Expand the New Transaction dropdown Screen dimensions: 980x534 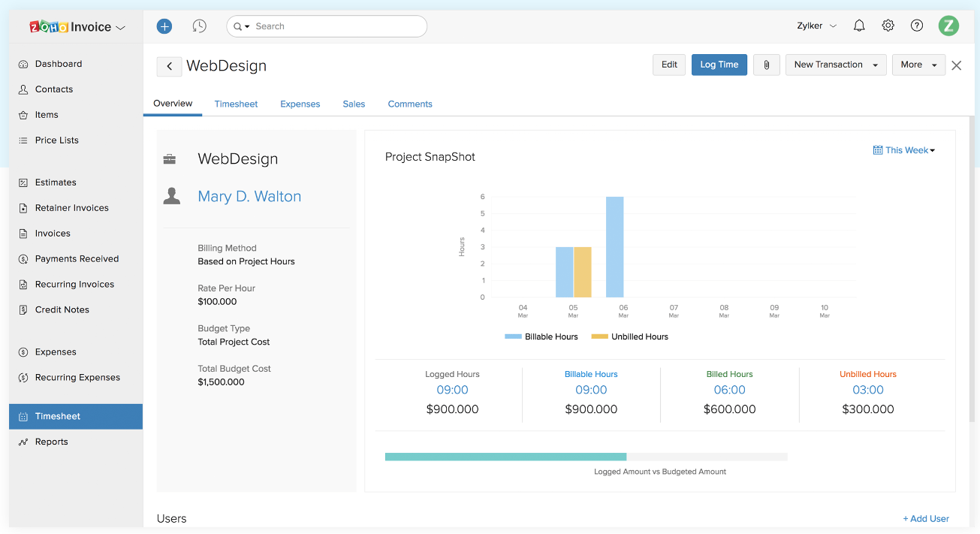(835, 65)
